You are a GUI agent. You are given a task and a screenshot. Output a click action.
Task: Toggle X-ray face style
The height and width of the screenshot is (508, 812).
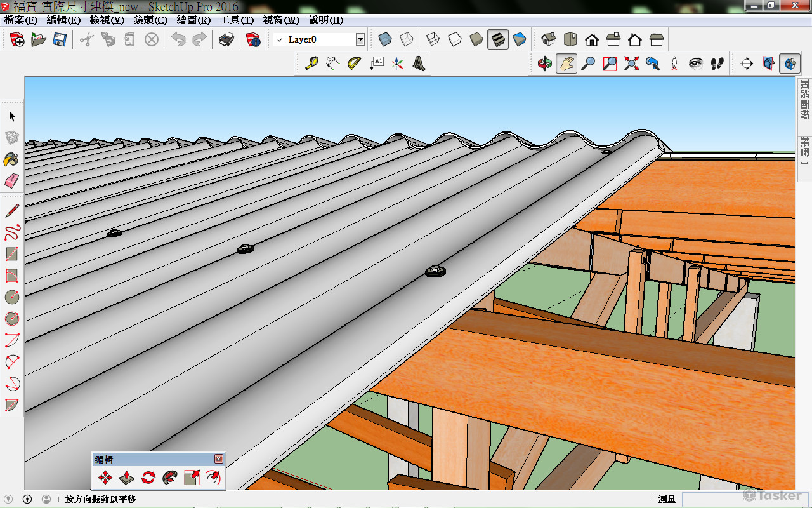pyautogui.click(x=385, y=40)
